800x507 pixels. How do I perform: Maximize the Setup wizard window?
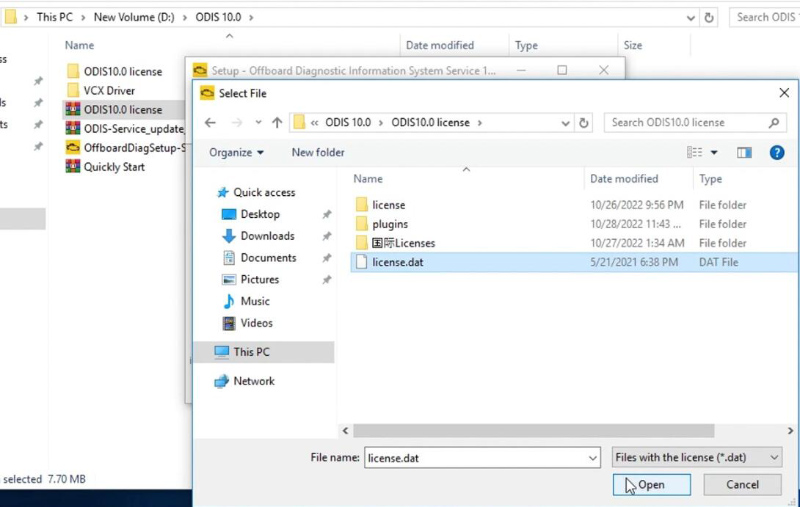[x=562, y=70]
